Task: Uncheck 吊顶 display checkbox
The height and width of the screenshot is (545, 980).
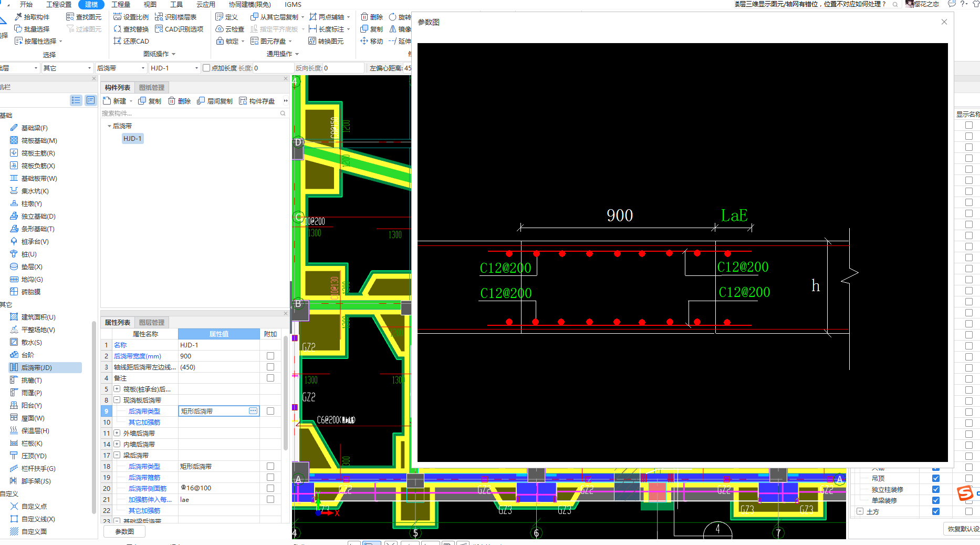Action: (936, 478)
